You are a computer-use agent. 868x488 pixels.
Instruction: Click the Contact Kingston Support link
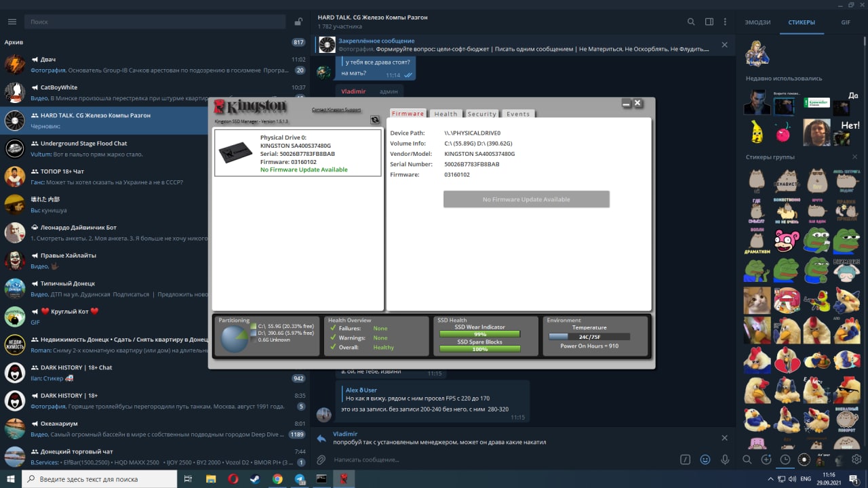tap(336, 110)
